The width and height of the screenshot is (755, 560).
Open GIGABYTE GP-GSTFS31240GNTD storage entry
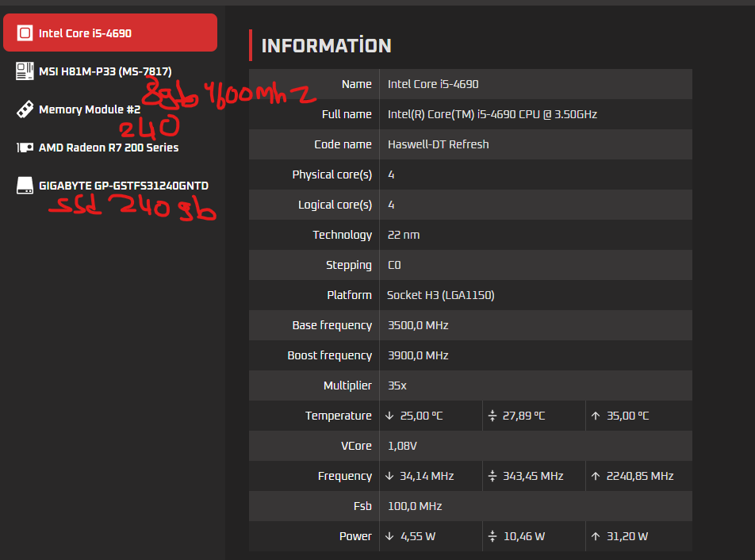coord(124,186)
